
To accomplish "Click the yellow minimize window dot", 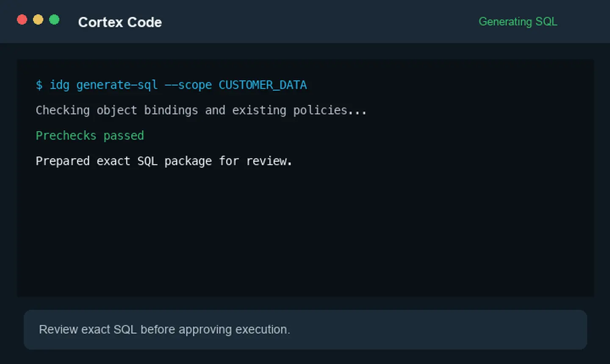I will click(x=38, y=19).
